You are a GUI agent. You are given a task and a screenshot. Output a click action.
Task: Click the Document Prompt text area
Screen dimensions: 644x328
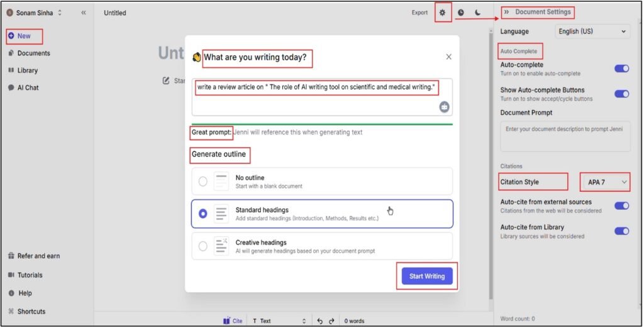pos(565,137)
